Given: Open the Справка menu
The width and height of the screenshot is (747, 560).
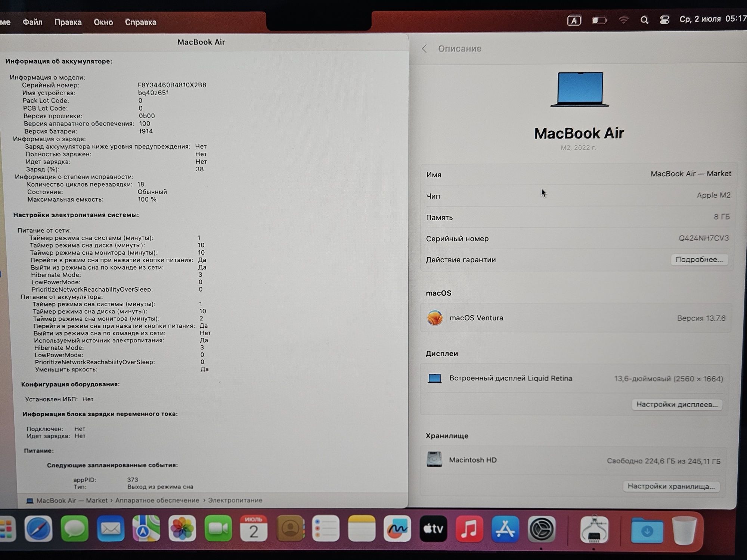Looking at the screenshot, I should click(140, 22).
